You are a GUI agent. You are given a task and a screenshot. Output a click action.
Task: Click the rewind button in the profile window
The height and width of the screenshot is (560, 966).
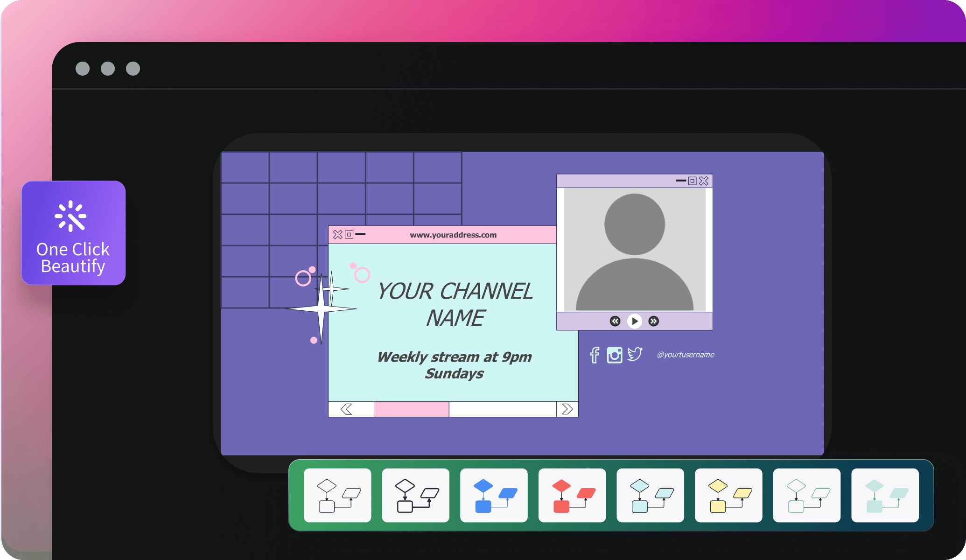(x=614, y=322)
